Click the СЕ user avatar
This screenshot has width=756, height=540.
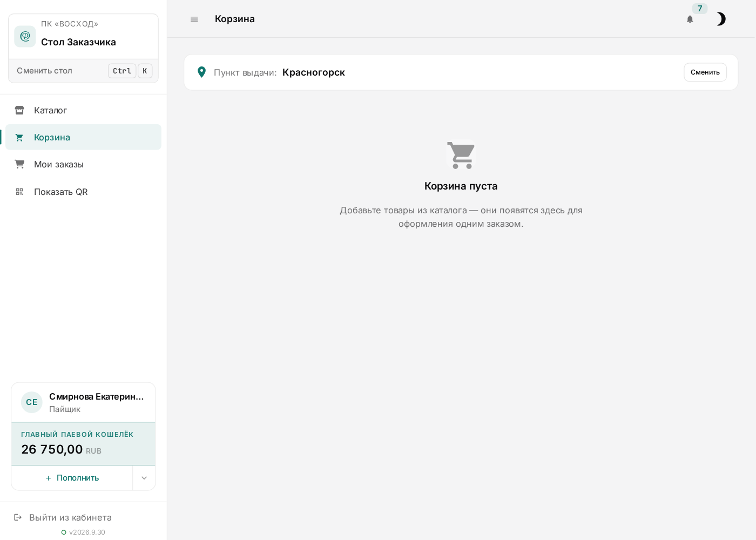(32, 402)
